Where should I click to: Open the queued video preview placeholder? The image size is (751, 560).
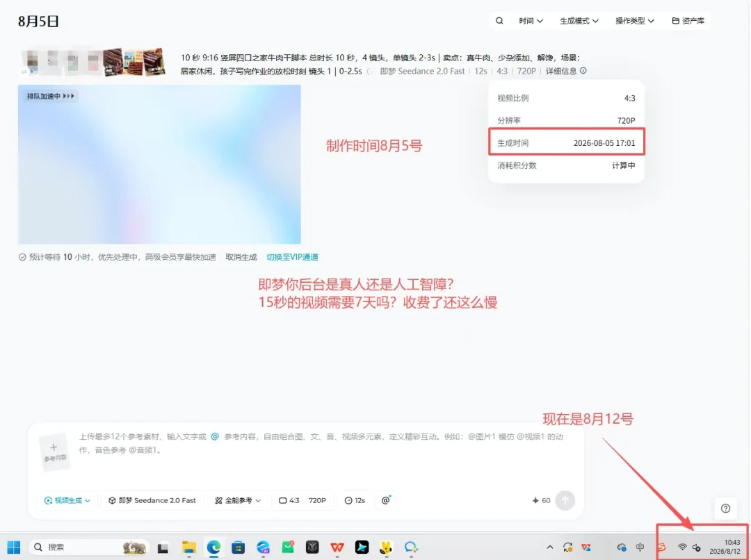159,164
